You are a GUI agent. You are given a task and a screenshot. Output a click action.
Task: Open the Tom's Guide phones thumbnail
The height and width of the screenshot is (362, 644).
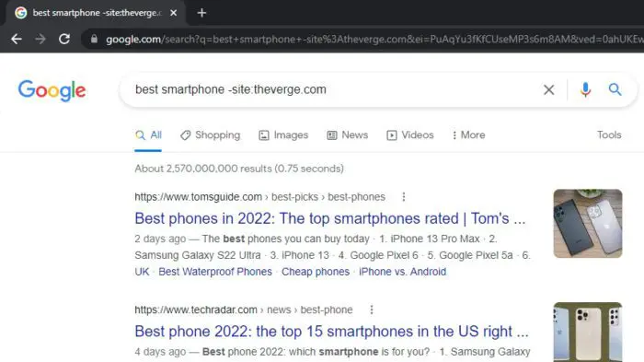pyautogui.click(x=588, y=223)
